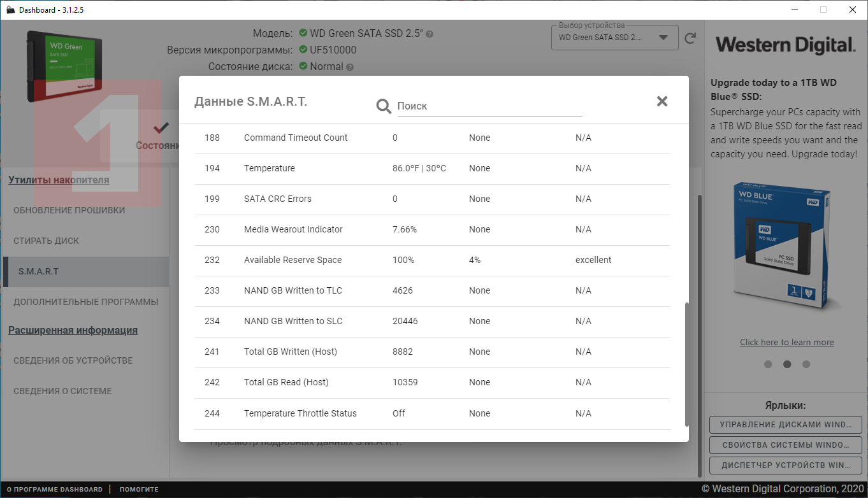Click ДИСПЕТЧЕР УСТРОЙСТВ WINDOWS shortcut button

point(785,466)
